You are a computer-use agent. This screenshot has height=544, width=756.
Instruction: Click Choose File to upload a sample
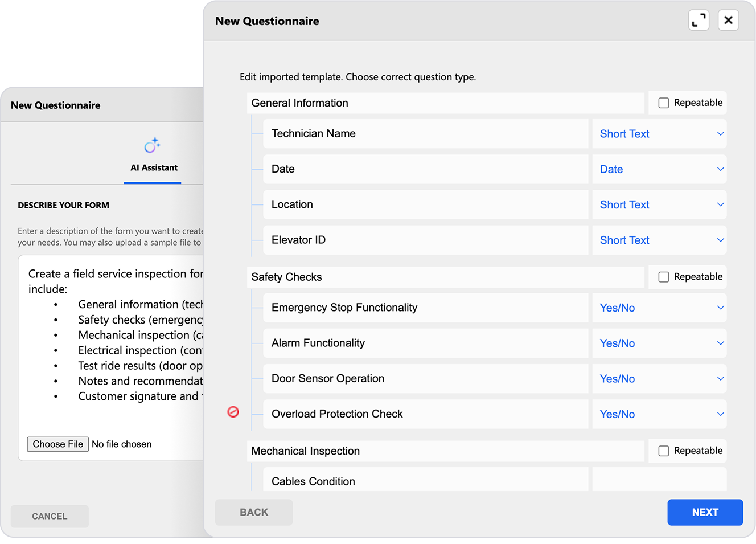click(x=57, y=444)
